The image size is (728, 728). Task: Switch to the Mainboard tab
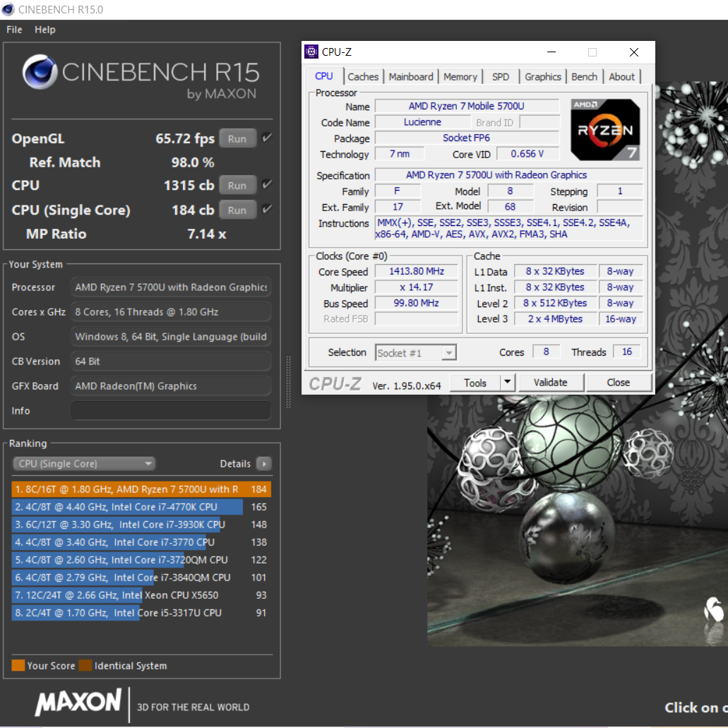point(411,77)
